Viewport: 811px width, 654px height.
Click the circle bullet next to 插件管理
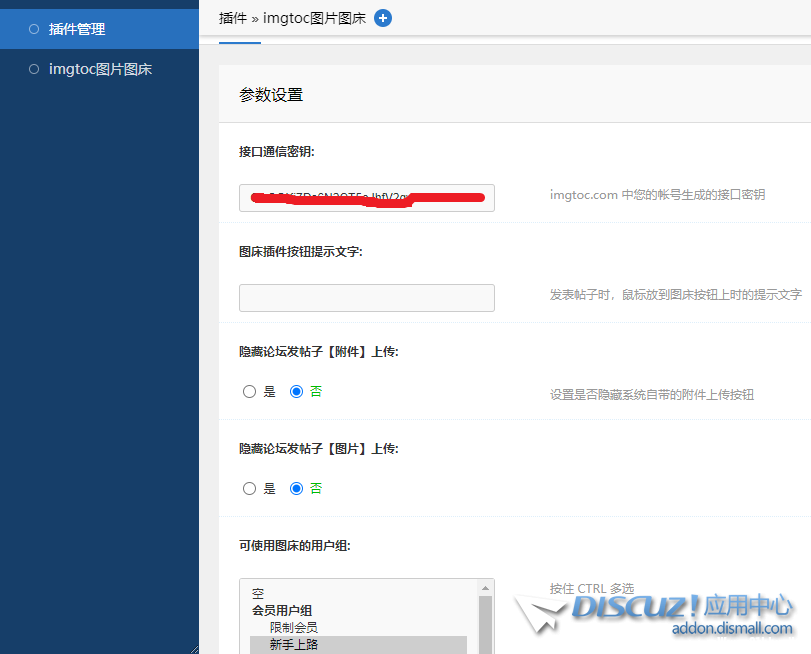[34, 29]
